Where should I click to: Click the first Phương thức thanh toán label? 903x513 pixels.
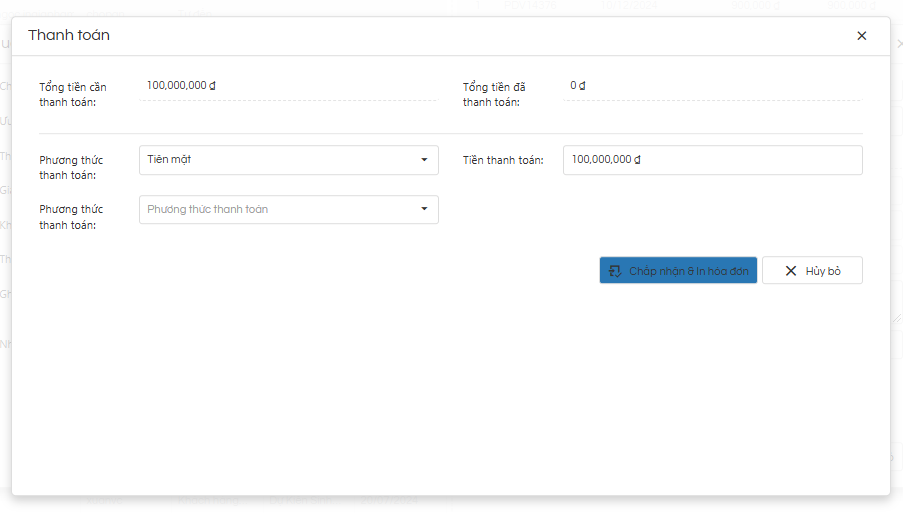click(71, 167)
